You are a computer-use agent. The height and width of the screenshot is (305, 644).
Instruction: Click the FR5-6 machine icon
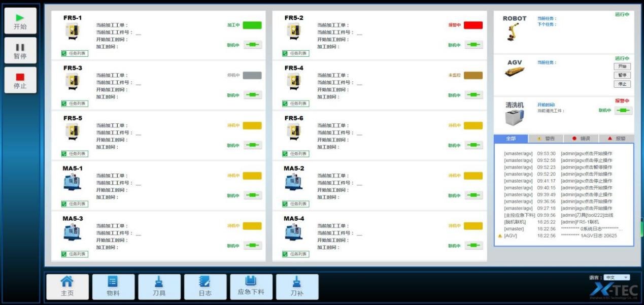(294, 132)
